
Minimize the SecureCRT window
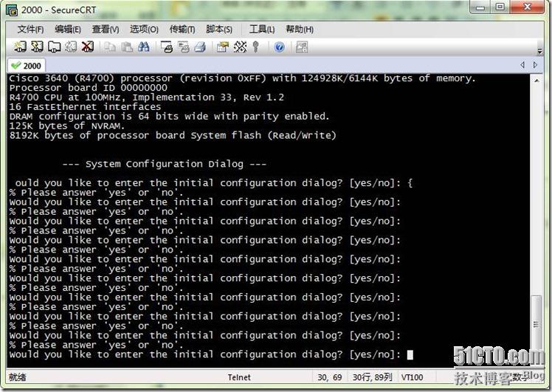pyautogui.click(x=480, y=7)
